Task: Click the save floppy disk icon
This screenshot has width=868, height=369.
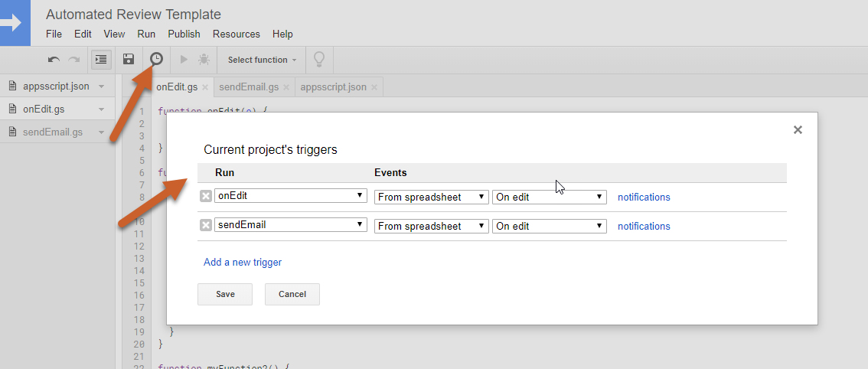Action: coord(129,60)
